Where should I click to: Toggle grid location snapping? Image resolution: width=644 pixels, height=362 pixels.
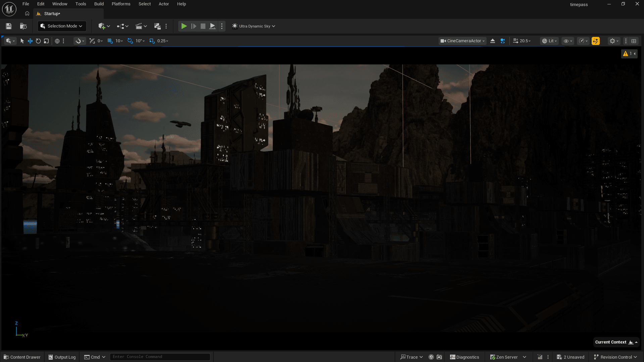coord(110,41)
